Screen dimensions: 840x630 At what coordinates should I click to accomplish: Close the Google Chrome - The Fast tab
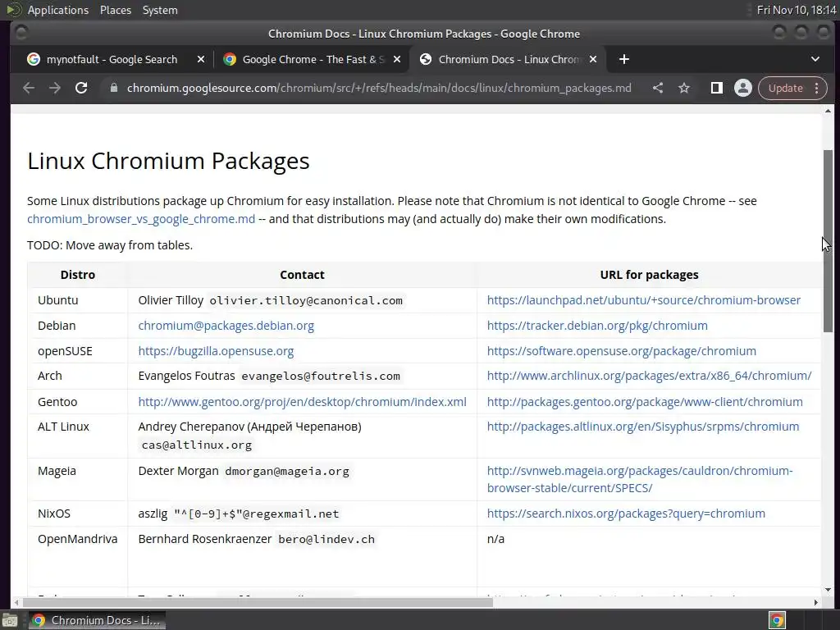397,59
